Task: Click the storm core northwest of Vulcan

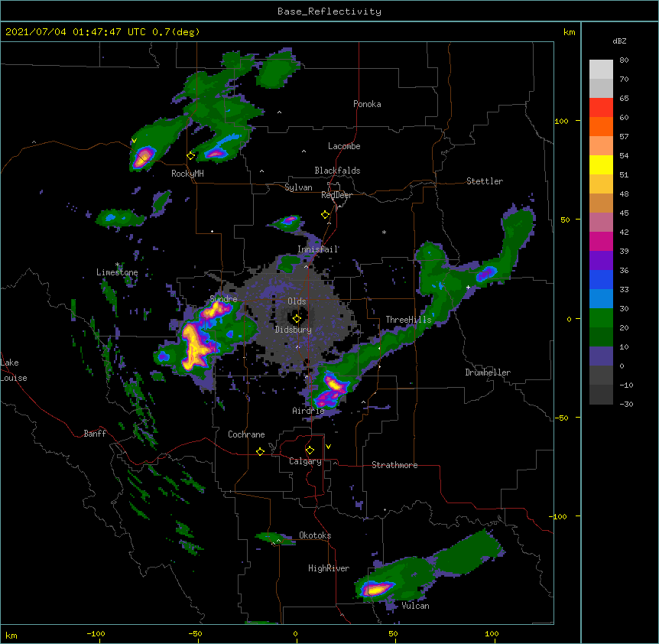Action: tap(375, 590)
